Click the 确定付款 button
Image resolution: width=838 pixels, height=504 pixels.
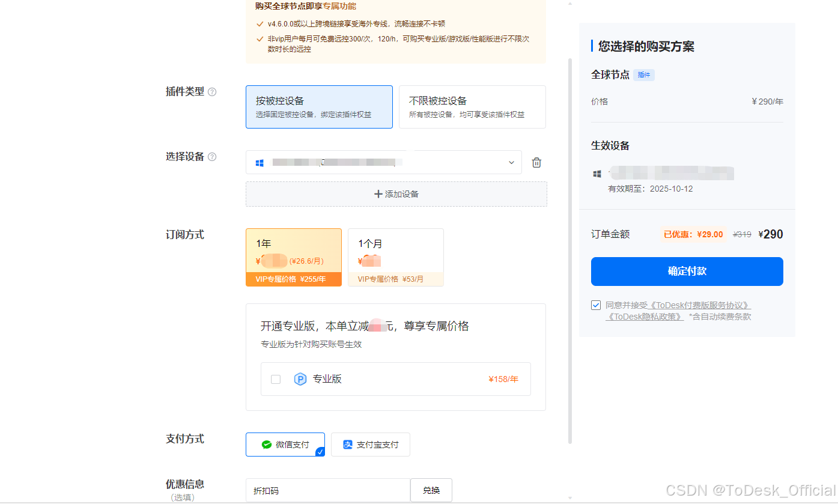(687, 272)
